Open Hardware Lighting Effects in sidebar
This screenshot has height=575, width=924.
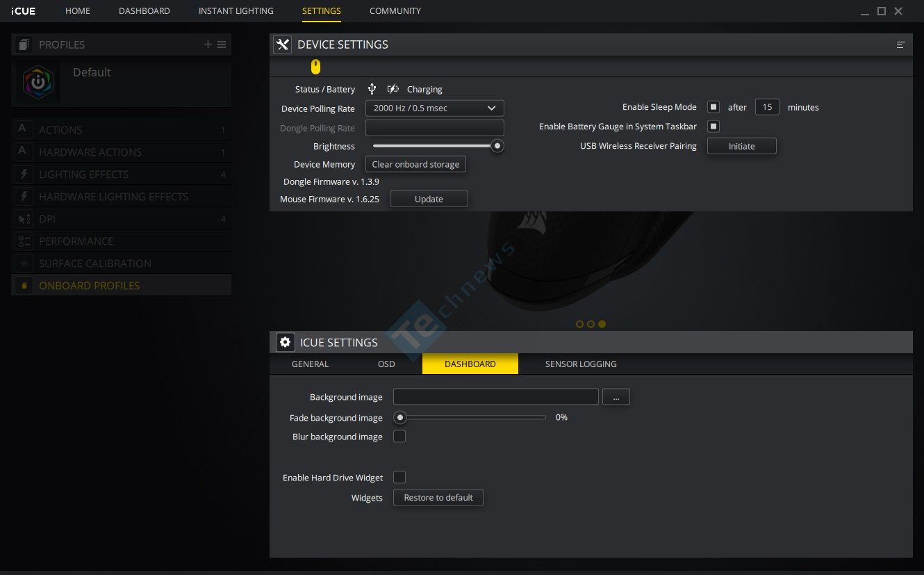pos(122,196)
